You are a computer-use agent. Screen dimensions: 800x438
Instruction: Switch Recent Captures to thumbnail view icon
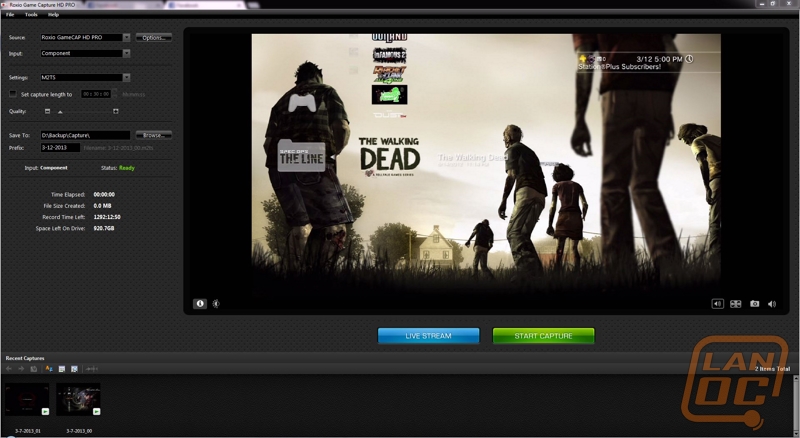tap(74, 369)
